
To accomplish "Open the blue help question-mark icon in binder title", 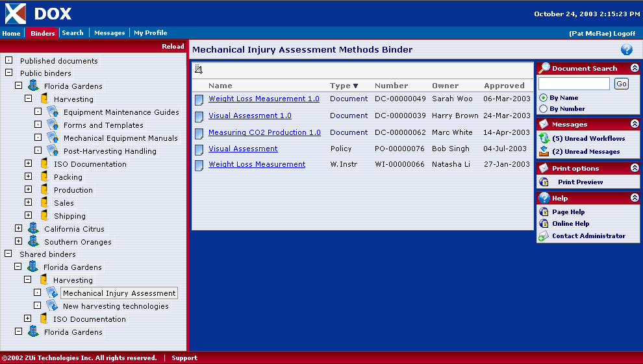I will click(626, 49).
